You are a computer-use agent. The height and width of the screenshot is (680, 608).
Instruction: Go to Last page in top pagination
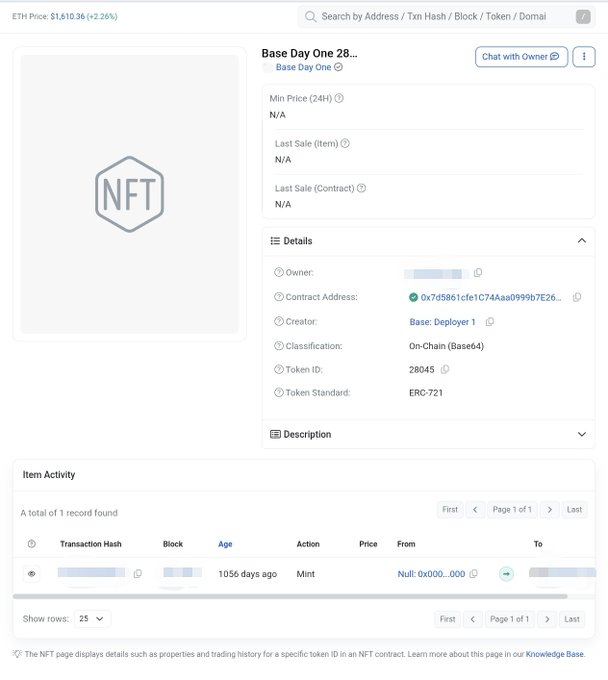pos(574,510)
